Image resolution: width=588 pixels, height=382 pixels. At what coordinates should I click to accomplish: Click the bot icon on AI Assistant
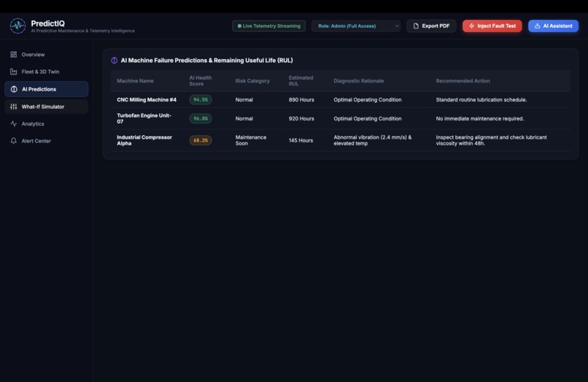[537, 26]
